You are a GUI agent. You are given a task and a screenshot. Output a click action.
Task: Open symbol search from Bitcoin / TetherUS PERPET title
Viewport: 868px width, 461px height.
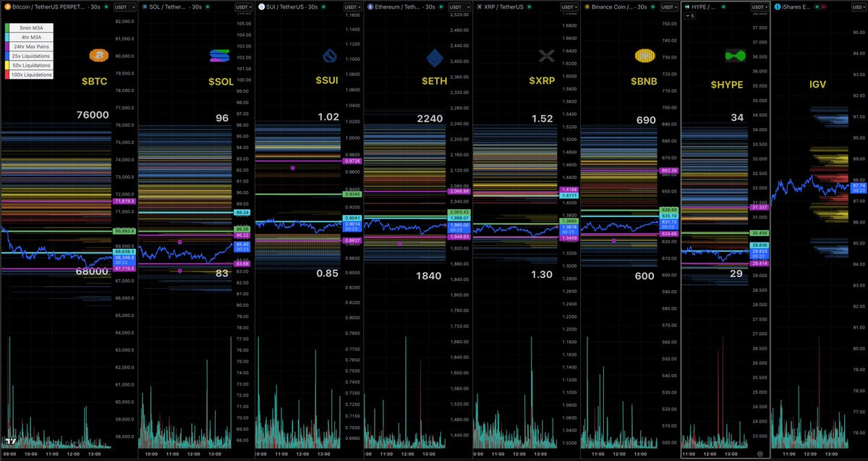point(49,7)
